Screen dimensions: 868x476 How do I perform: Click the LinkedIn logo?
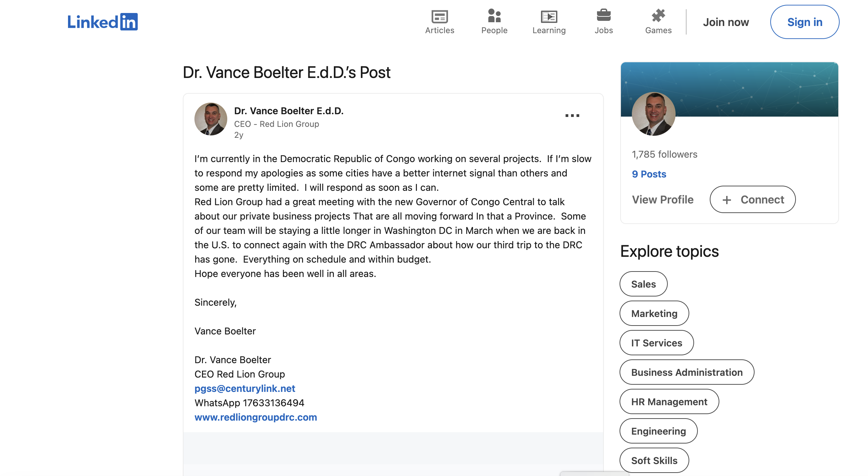pyautogui.click(x=103, y=22)
